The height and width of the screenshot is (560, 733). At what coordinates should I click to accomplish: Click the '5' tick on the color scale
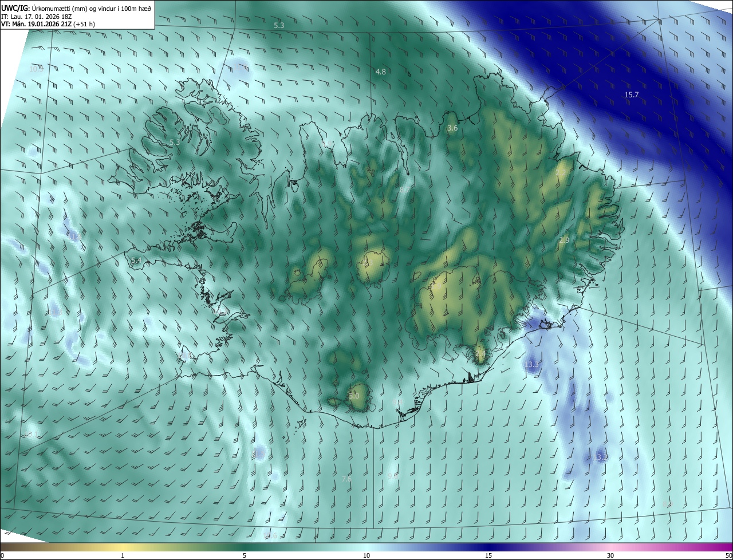245,556
